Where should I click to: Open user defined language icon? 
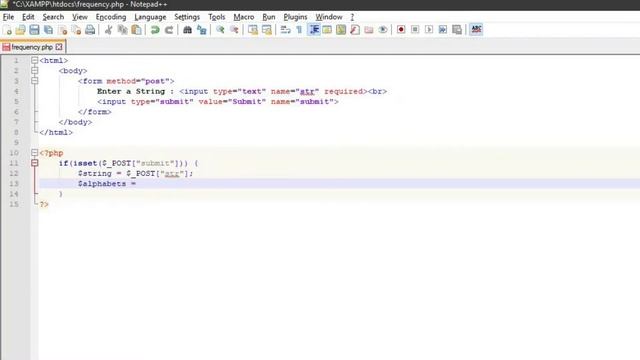(327, 30)
